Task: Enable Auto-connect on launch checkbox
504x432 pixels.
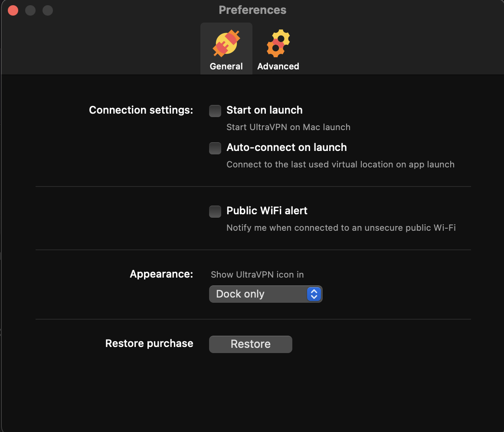Action: 215,148
